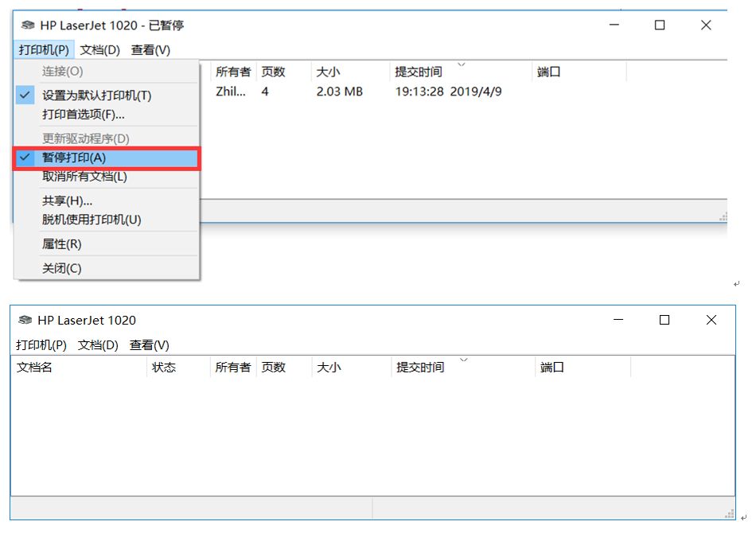The height and width of the screenshot is (537, 756).
Task: Click the printer icon in the lower HP LaserJet 1020 window
Action: coord(25,320)
